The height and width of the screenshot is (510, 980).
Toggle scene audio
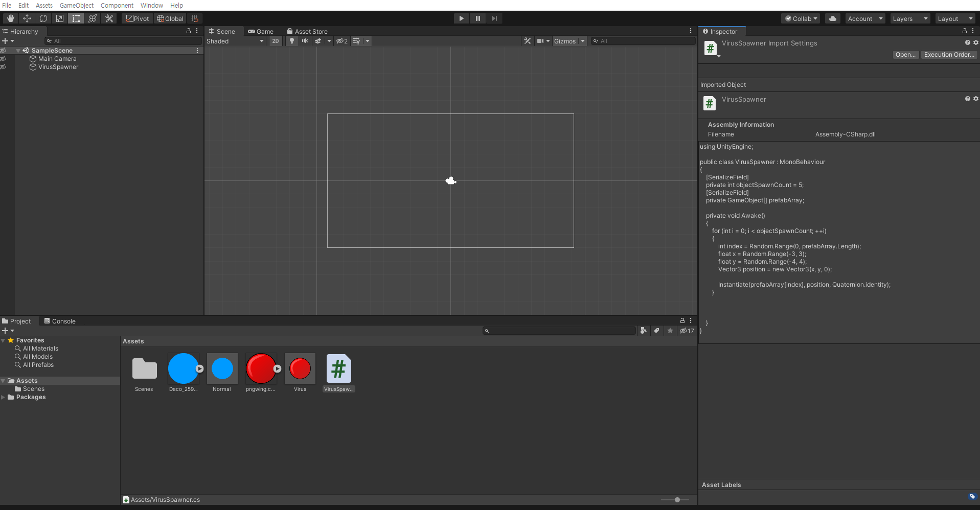tap(305, 41)
